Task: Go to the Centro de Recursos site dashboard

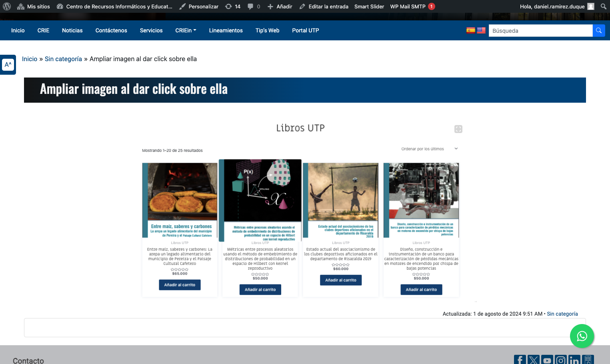Action: 114,6
